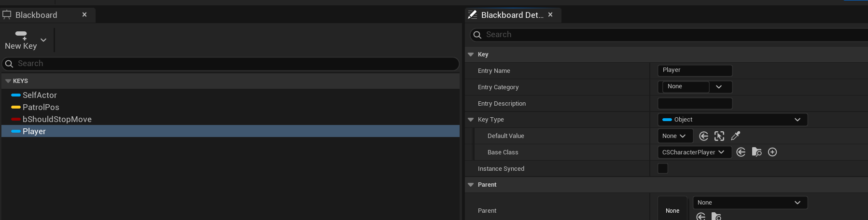This screenshot has height=220, width=868.
Task: Close the Blackboard tab
Action: [84, 14]
